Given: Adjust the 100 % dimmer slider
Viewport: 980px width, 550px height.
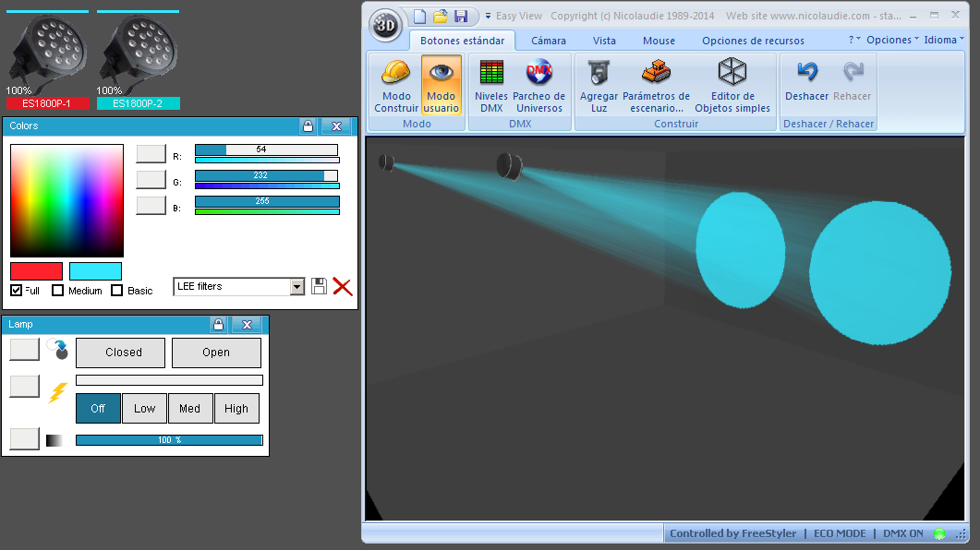Looking at the screenshot, I should pos(169,440).
